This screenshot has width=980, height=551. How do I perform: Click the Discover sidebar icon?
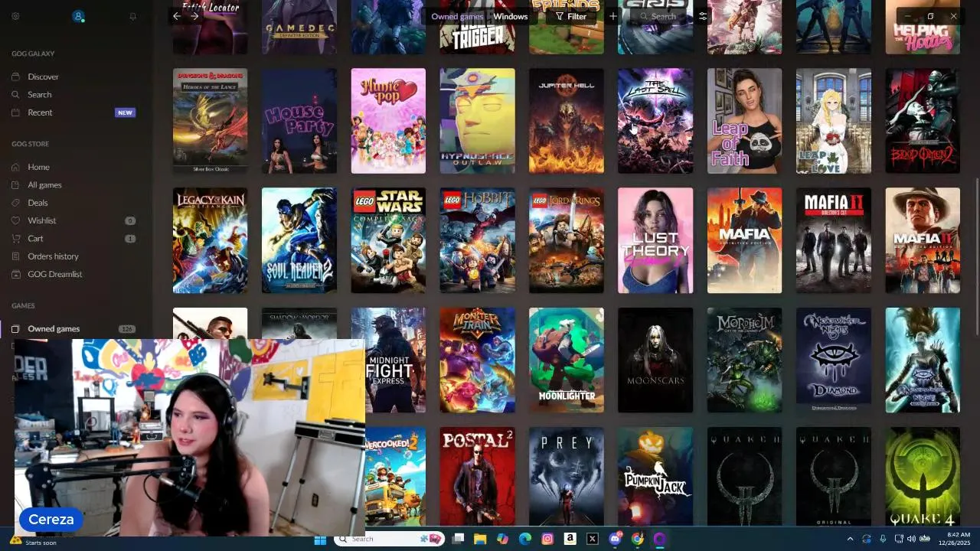tap(15, 77)
